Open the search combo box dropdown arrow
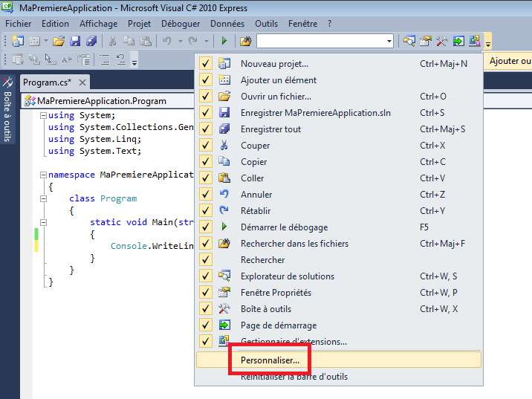This screenshot has width=532, height=399. 389,41
